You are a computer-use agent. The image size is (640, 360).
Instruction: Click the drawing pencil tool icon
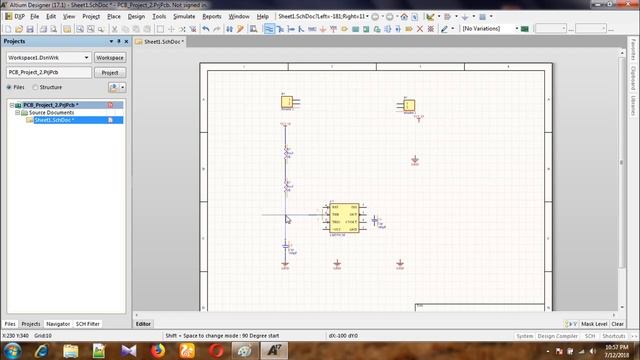click(x=444, y=29)
